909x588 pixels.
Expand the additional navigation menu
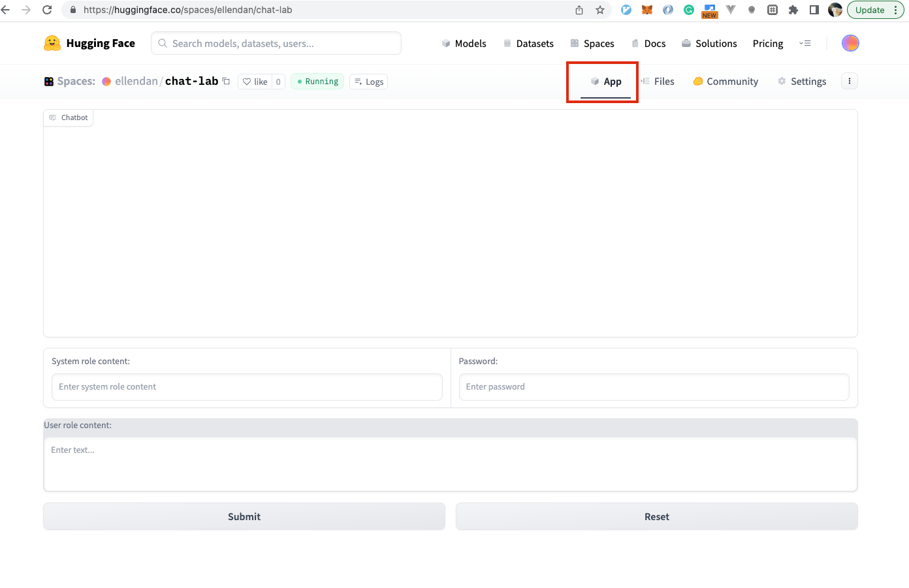tap(805, 43)
